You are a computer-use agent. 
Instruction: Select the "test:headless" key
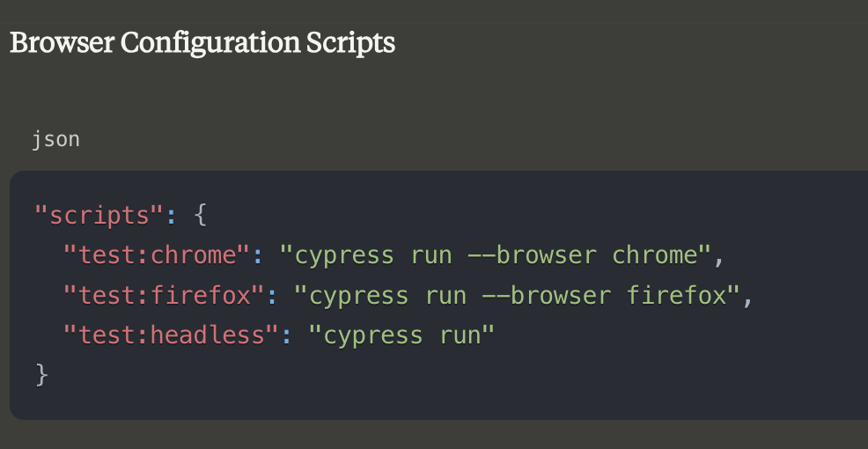point(173,335)
